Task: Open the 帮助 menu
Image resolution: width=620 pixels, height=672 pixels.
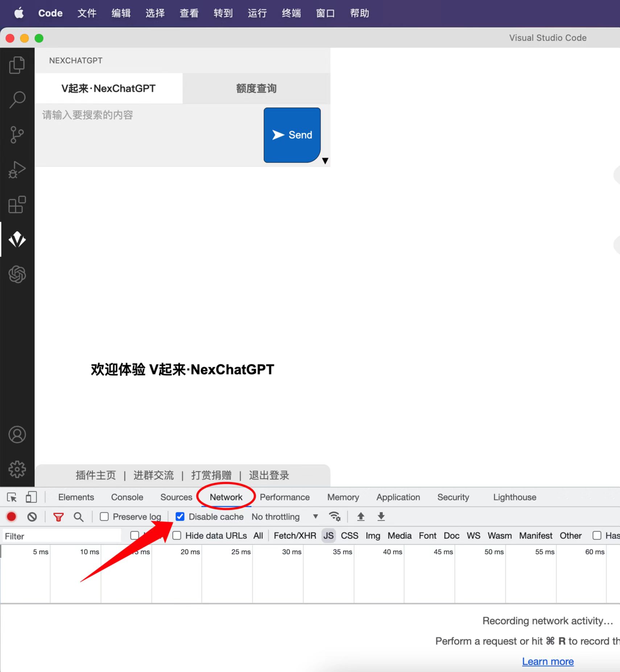Action: click(x=359, y=13)
